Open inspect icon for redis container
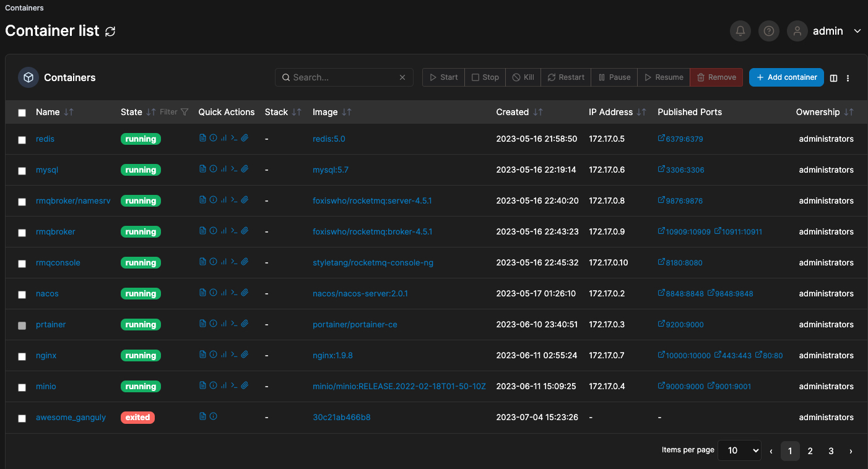Screen dimensions: 868x469 point(213,138)
